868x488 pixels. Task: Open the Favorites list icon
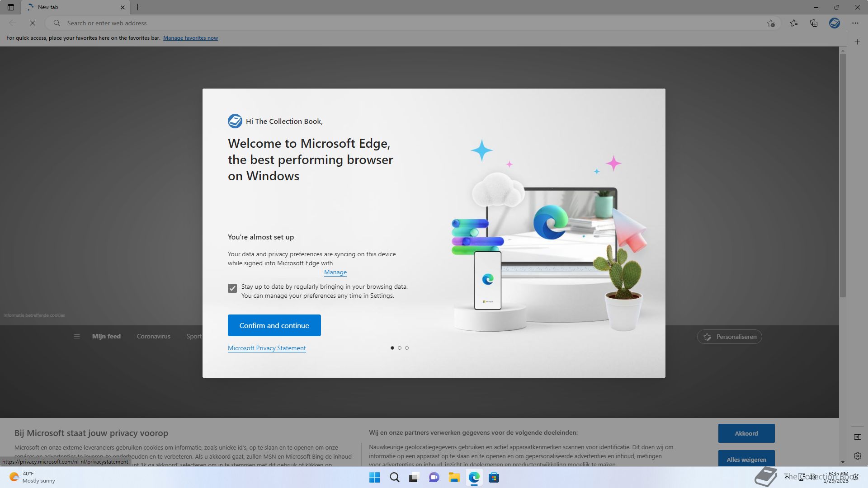(x=794, y=23)
